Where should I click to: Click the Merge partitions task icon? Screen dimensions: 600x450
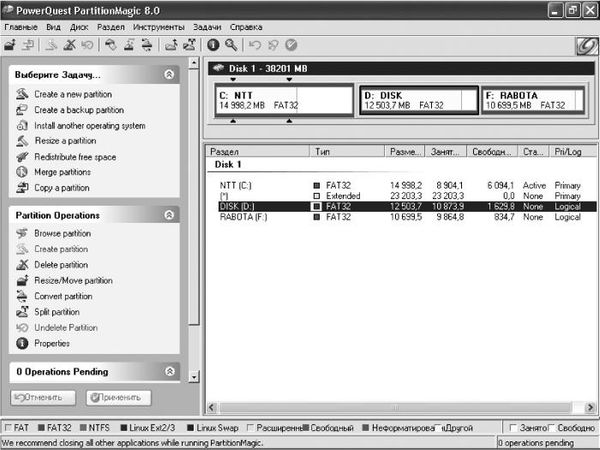[x=24, y=172]
